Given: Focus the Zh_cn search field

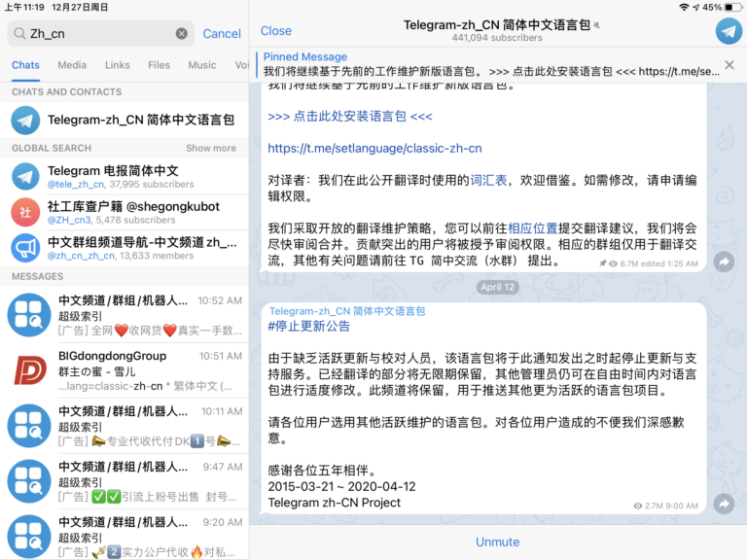Looking at the screenshot, I should 100,33.
